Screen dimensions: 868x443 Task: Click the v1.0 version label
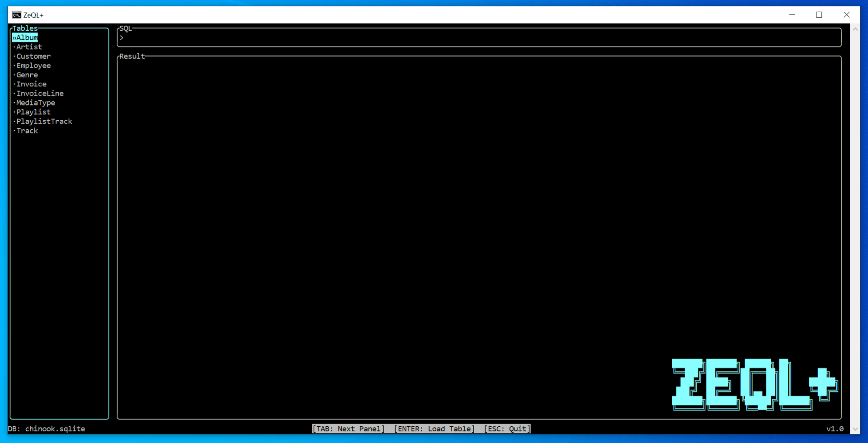[835, 429]
